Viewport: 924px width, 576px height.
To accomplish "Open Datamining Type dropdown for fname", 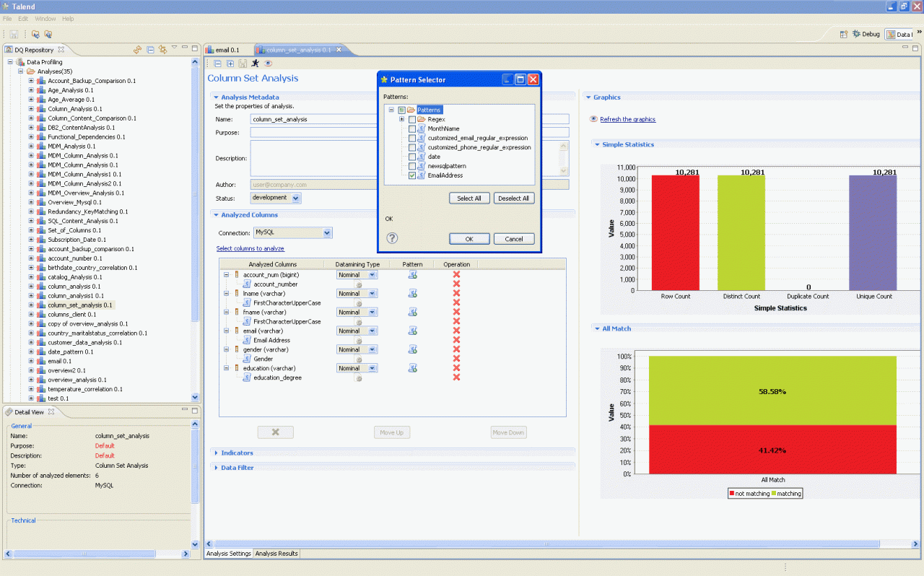I will pyautogui.click(x=372, y=313).
